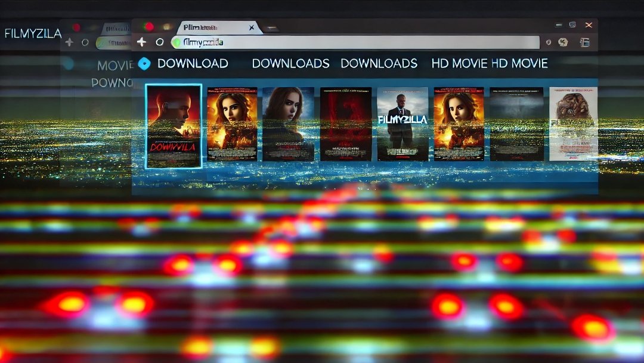Image resolution: width=644 pixels, height=363 pixels.
Task: Open the DOWNLOAD nav item
Action: coord(193,63)
